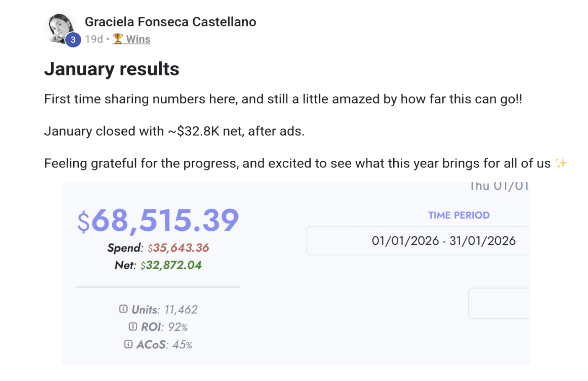
Task: Click the $68,515.39 total amount
Action: click(x=158, y=220)
